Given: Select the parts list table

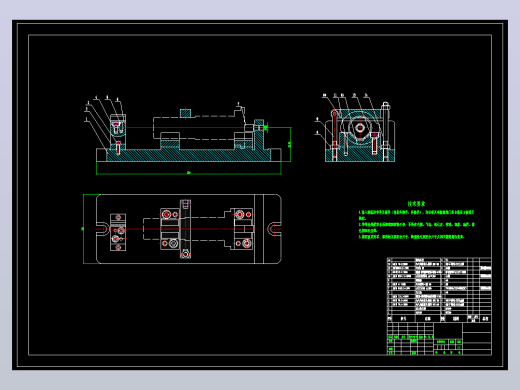Looking at the screenshot, I should click(439, 289).
